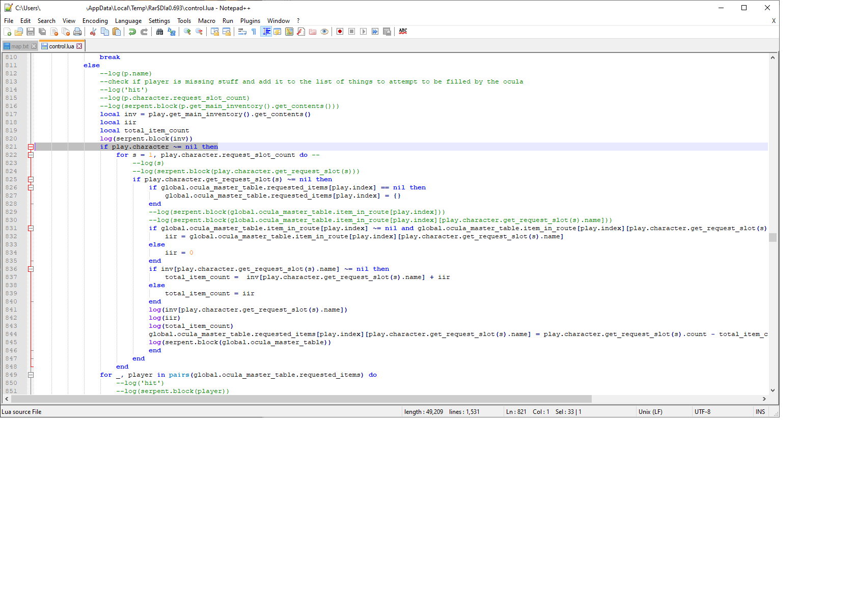Image resolution: width=855 pixels, height=616 pixels.
Task: Collapse the for loop fold at line 822
Action: [x=31, y=155]
